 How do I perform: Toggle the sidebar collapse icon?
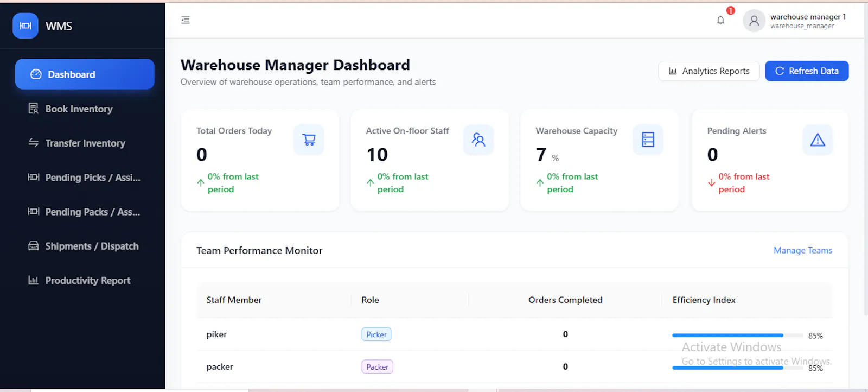[x=186, y=20]
